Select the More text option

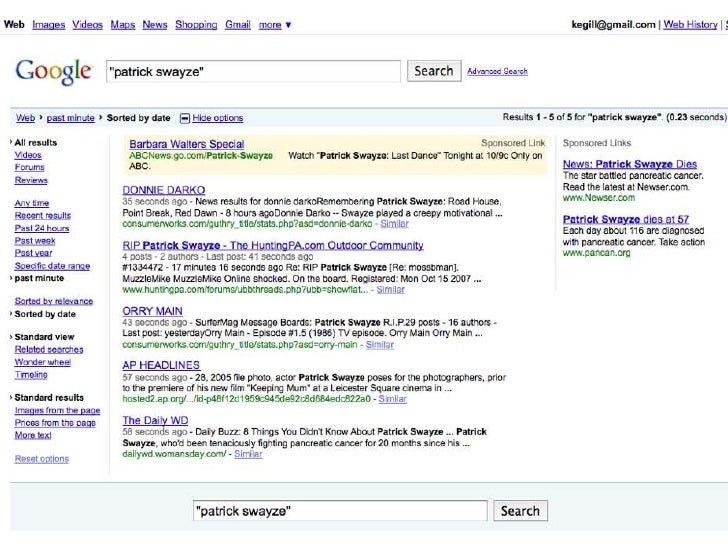pos(33,436)
